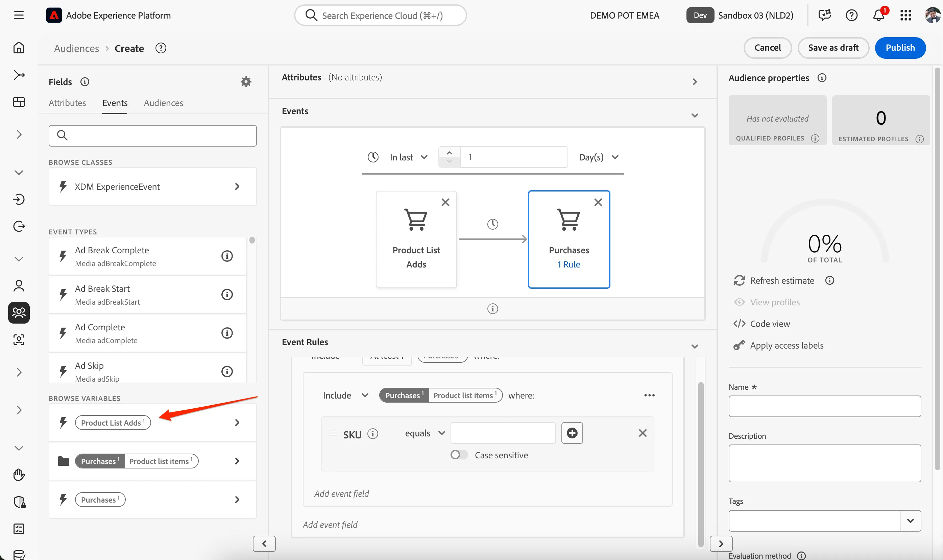Remove the Product List Adds event card
Screen dimensions: 943x560
pyautogui.click(x=445, y=202)
